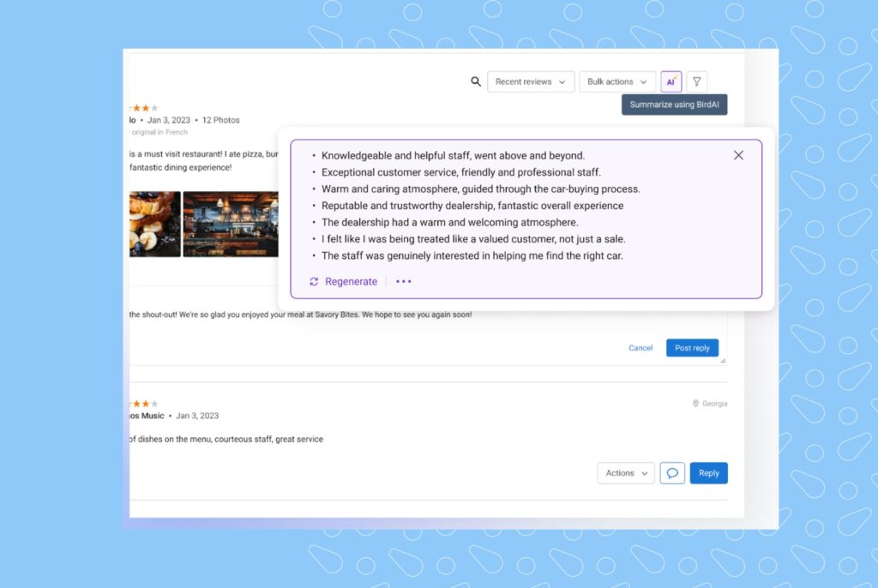
Task: Click the star rating on the first review
Action: (144, 107)
